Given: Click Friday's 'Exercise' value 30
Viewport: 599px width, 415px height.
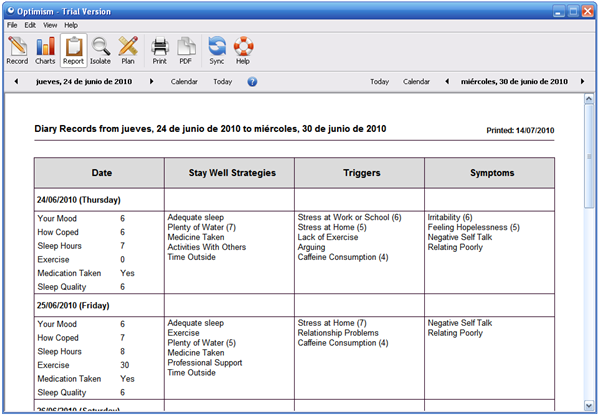Looking at the screenshot, I should pyautogui.click(x=125, y=365).
